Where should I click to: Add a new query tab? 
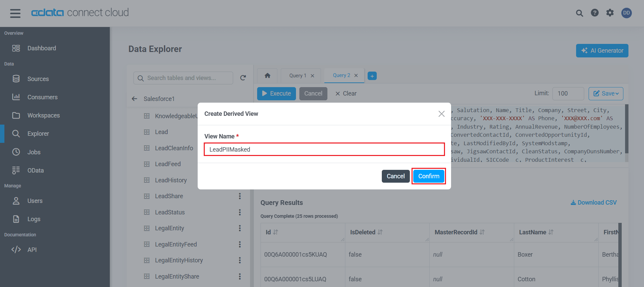[372, 76]
